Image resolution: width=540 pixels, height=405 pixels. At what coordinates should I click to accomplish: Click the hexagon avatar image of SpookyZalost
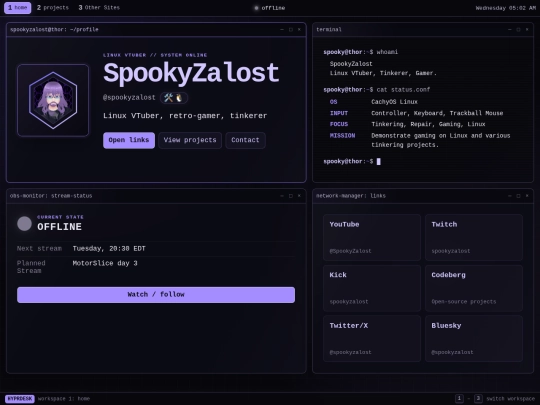click(x=53, y=100)
